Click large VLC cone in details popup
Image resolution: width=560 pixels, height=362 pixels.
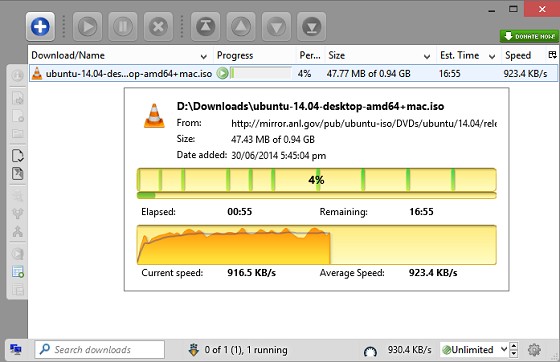(154, 116)
